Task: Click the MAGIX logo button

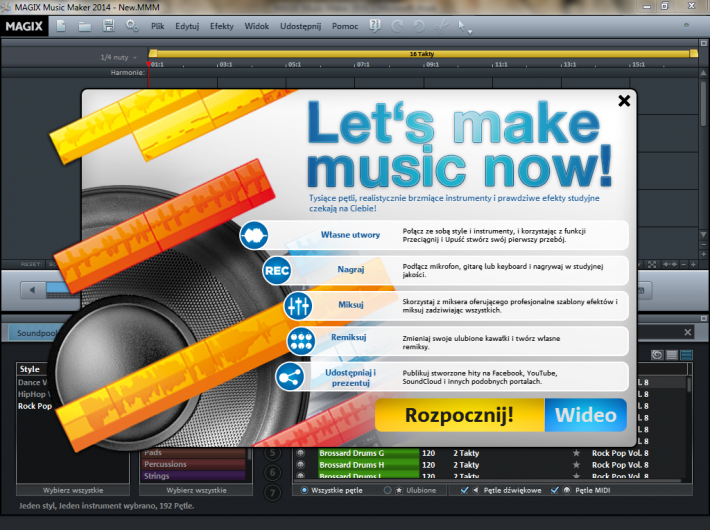Action: (24, 26)
